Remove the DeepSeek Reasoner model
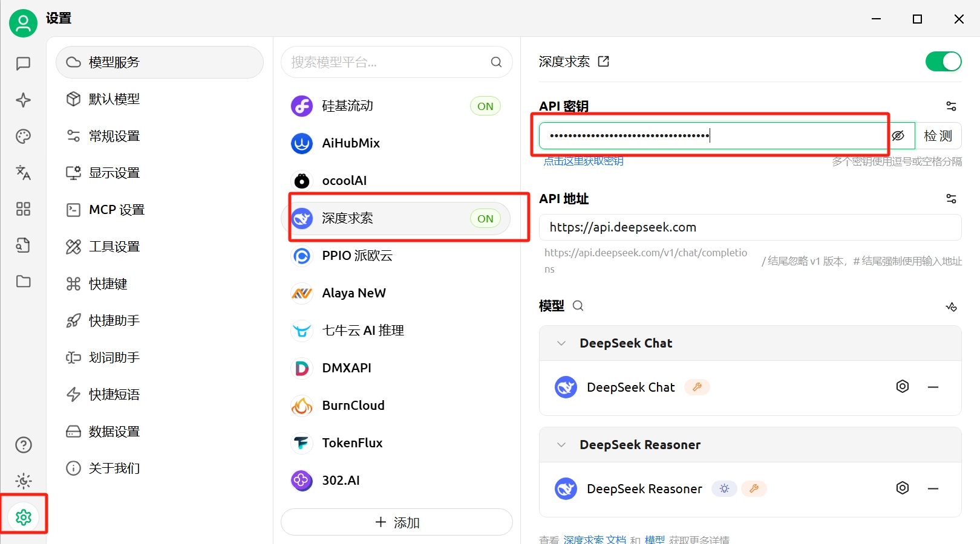980x544 pixels. coord(933,488)
